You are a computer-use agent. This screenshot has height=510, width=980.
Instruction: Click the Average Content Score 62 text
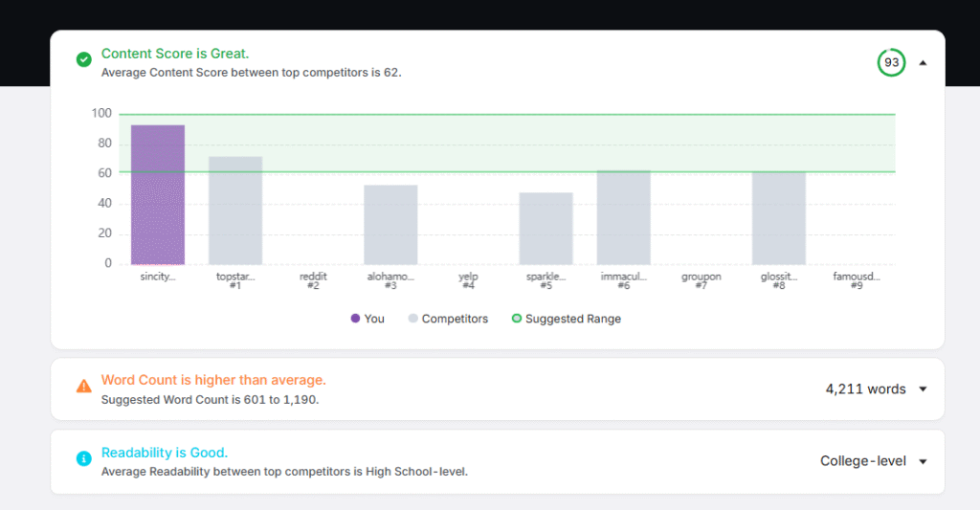coord(252,73)
